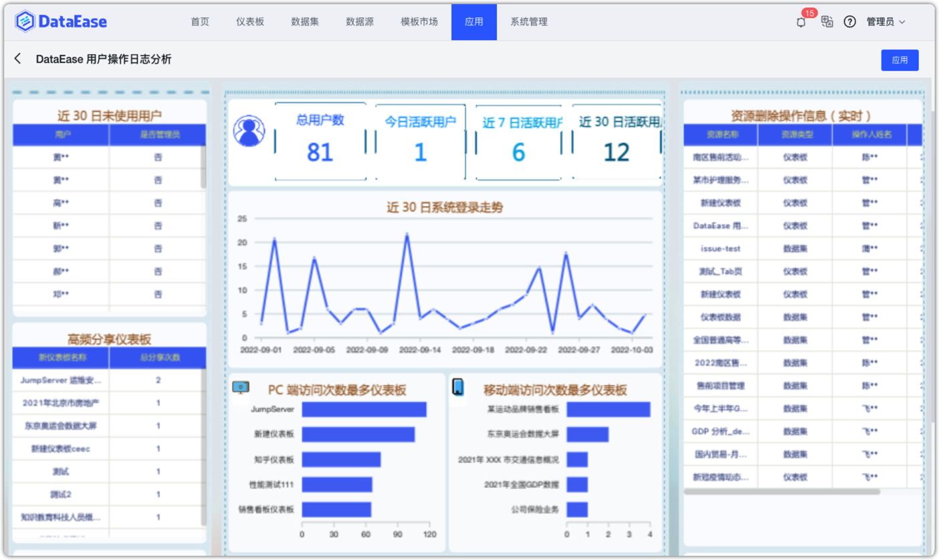Image resolution: width=939 pixels, height=560 pixels.
Task: Click the language switch icon
Action: (827, 21)
